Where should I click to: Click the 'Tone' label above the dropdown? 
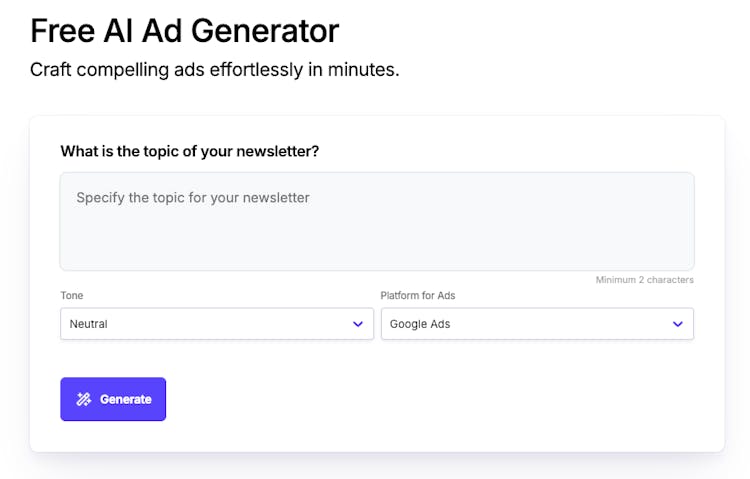72,296
